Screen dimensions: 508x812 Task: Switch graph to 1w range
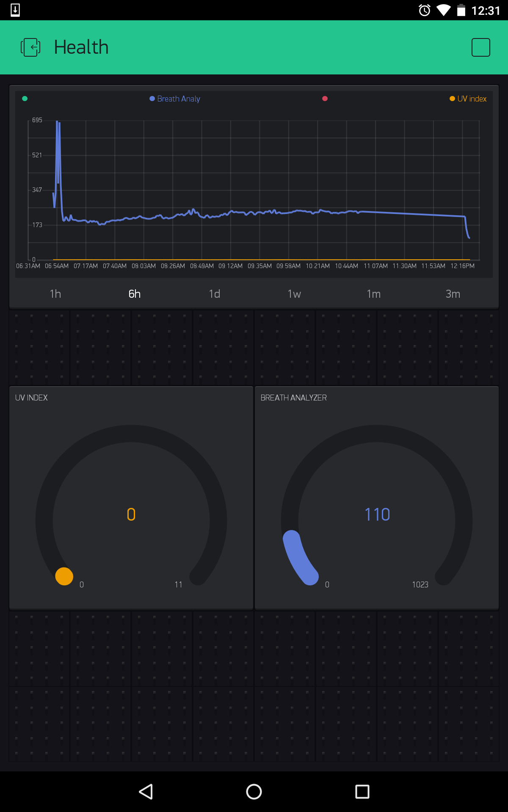point(294,294)
